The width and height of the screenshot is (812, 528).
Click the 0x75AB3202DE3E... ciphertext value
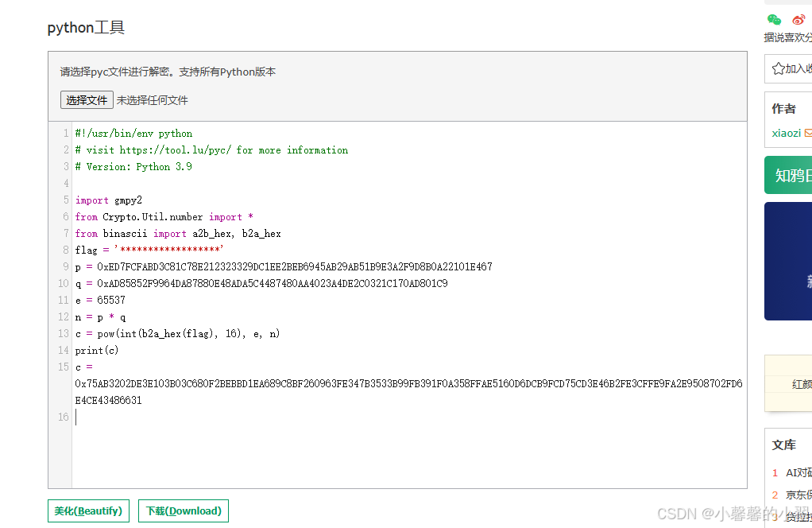[x=408, y=383]
